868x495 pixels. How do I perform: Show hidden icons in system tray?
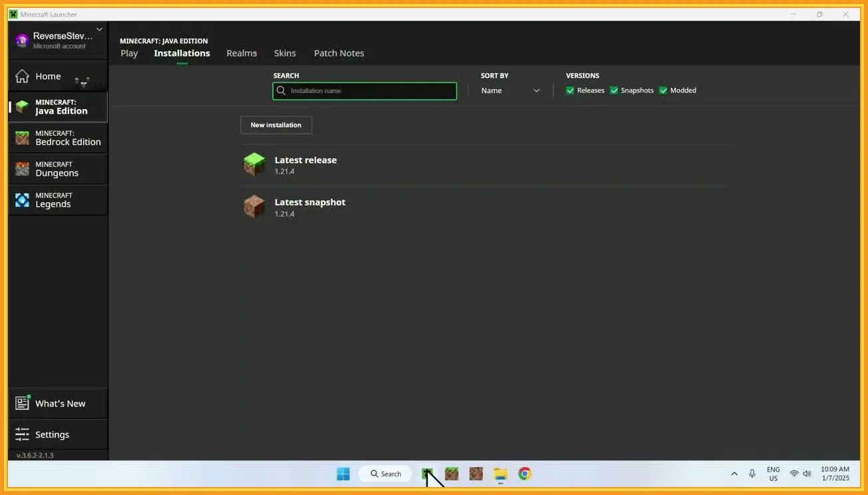click(734, 474)
